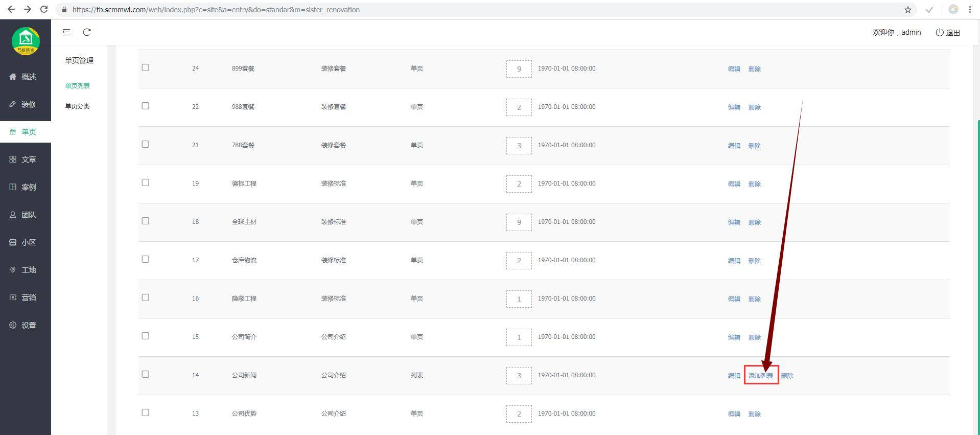
Task: Click sort order field of 公司新闻 row
Action: 519,376
